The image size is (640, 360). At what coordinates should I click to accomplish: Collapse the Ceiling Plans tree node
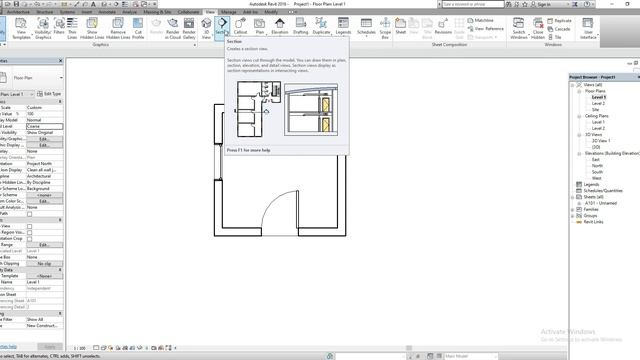[x=579, y=116]
